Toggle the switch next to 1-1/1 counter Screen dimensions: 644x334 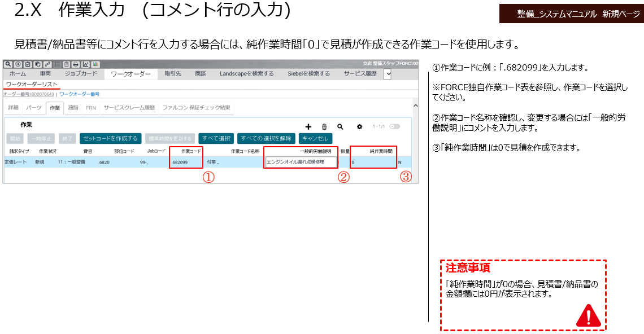pyautogui.click(x=394, y=126)
